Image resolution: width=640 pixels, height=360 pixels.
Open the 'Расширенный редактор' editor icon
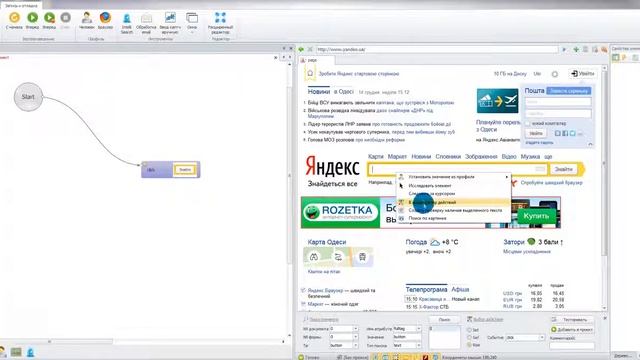(220, 18)
